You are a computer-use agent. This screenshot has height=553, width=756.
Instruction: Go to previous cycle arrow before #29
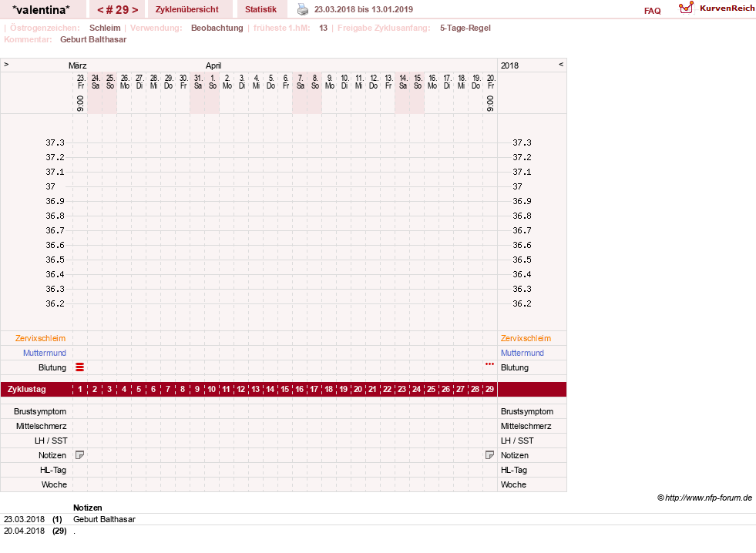(100, 10)
